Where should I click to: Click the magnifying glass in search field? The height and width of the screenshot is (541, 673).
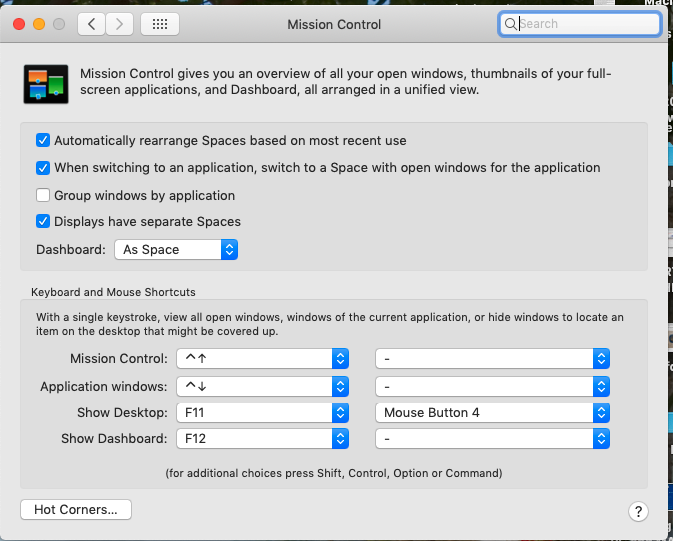(x=510, y=24)
